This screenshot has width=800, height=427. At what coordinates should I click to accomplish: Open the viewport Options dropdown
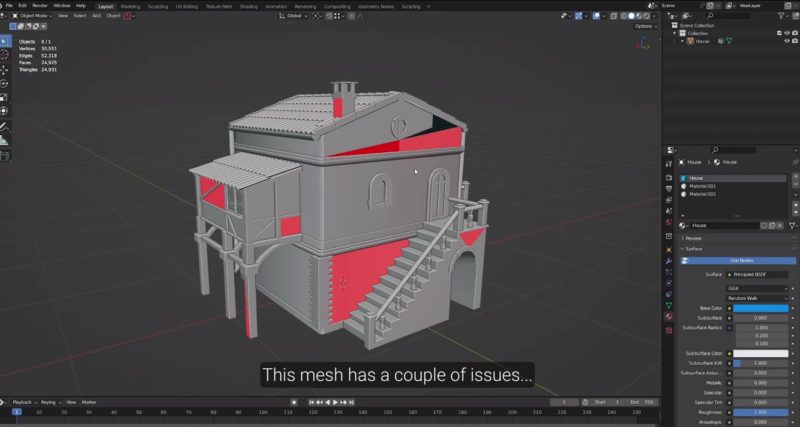click(x=645, y=26)
